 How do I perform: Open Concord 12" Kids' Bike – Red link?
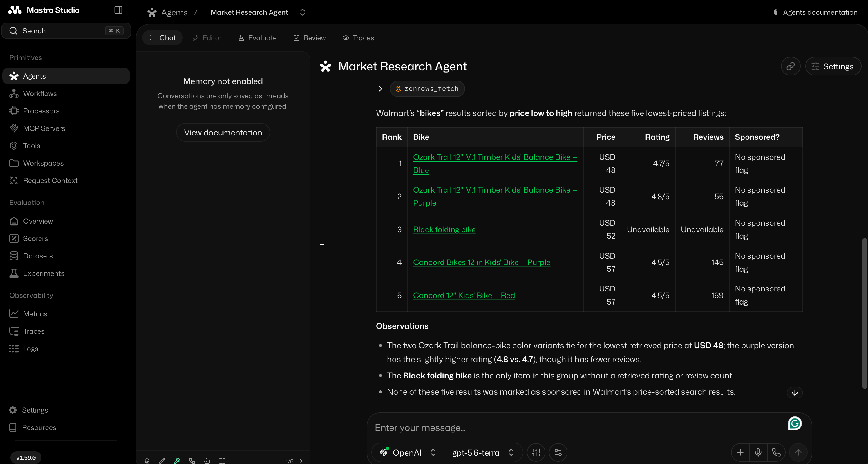(x=464, y=295)
